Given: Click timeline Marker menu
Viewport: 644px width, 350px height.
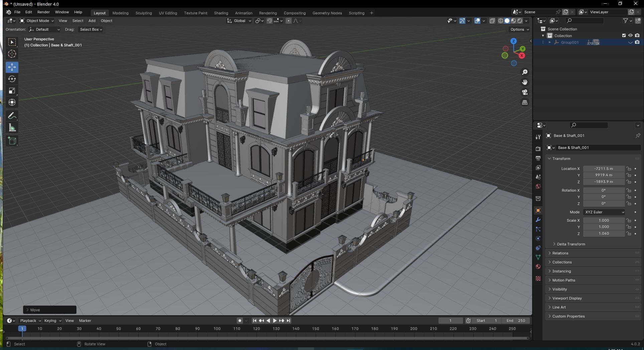Looking at the screenshot, I should [85, 321].
